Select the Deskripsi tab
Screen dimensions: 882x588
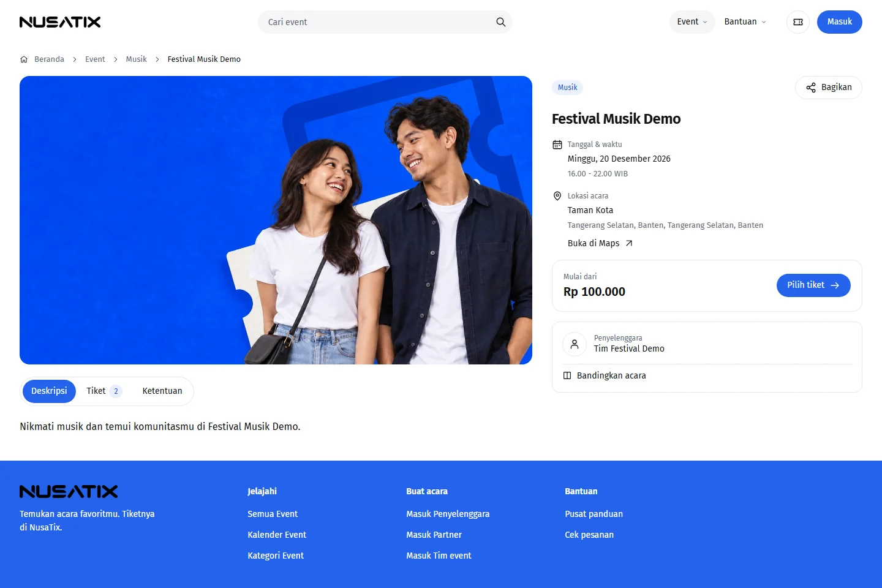pos(49,391)
